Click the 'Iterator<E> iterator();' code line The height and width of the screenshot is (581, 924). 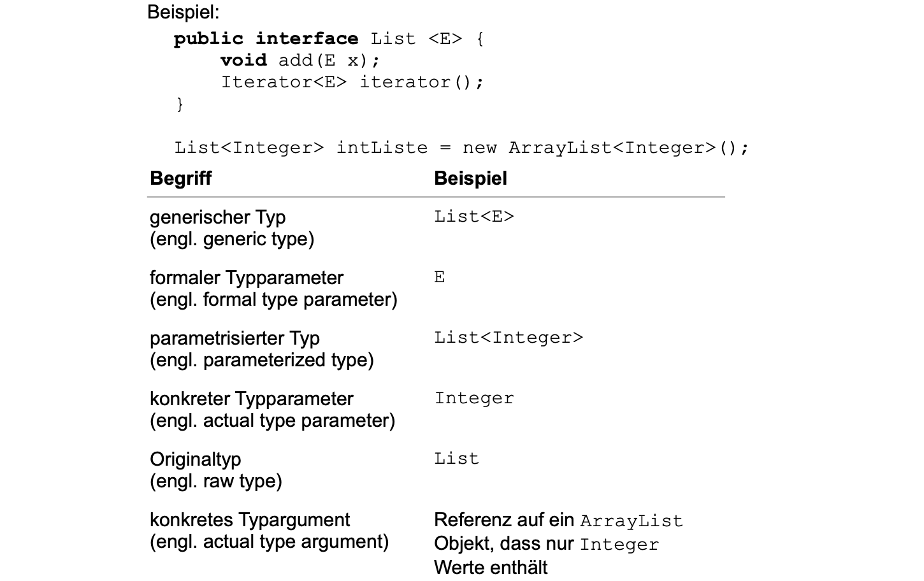coord(352,82)
